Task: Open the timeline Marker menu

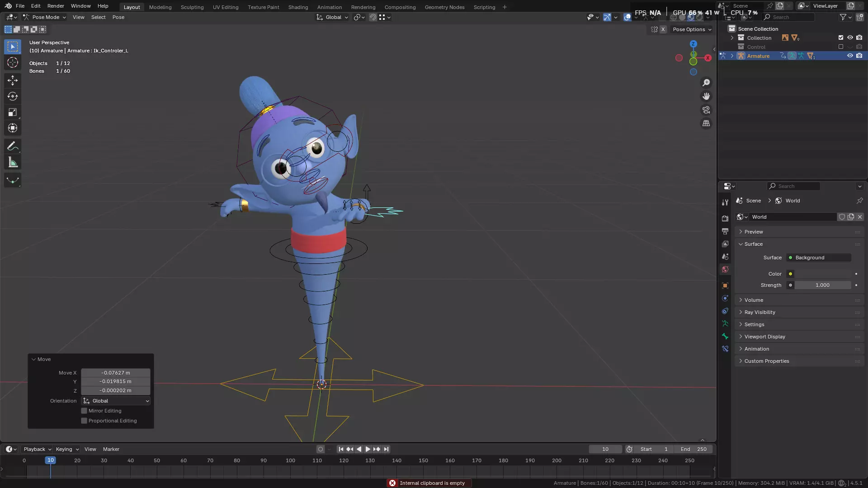Action: pyautogui.click(x=111, y=449)
